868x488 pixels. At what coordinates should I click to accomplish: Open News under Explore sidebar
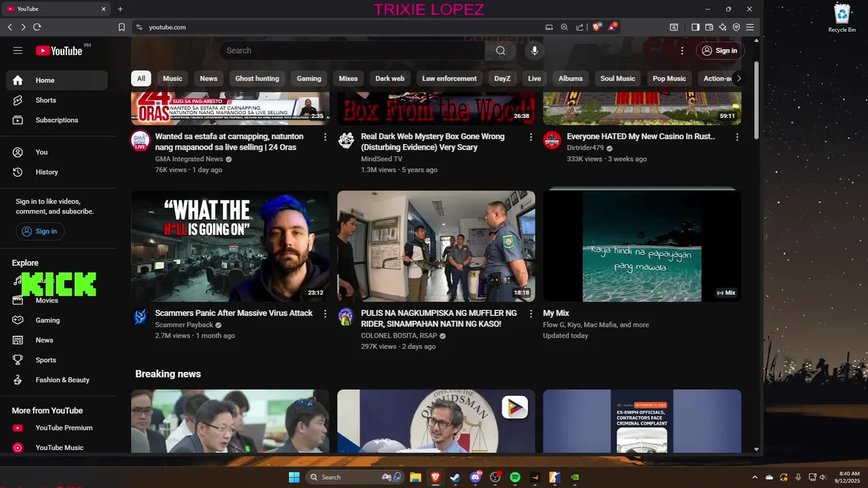coord(57,340)
